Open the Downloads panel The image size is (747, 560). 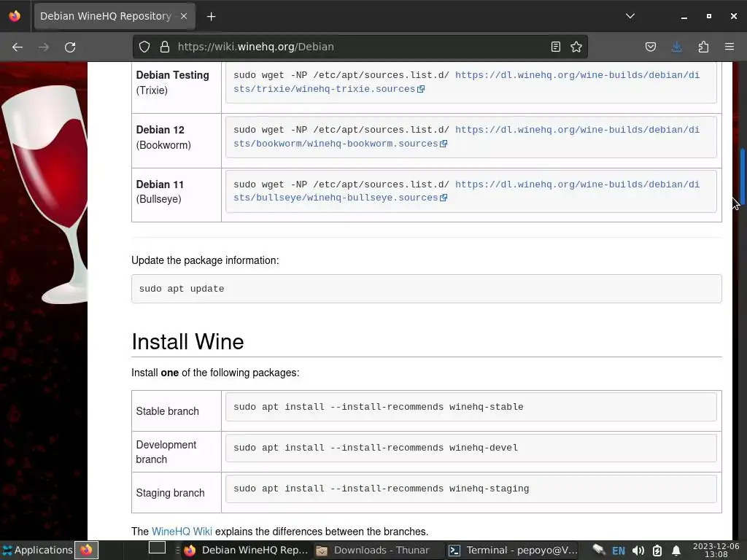pos(676,47)
